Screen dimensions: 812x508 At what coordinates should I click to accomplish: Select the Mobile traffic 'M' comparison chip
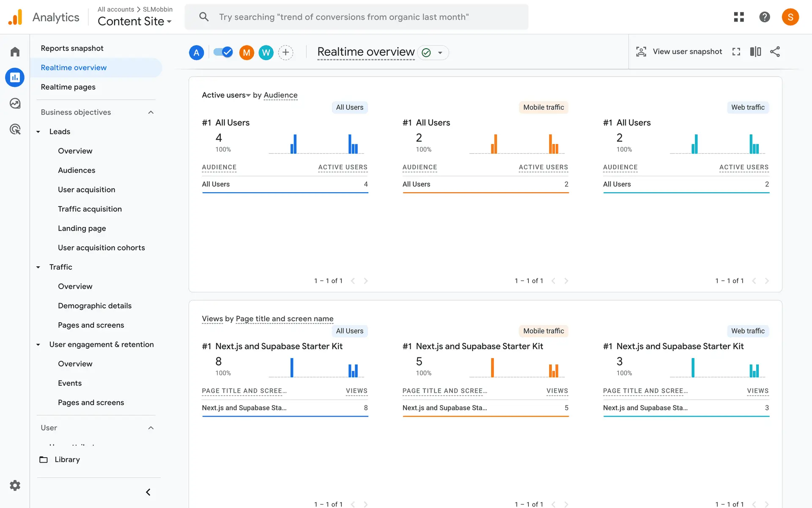(247, 52)
